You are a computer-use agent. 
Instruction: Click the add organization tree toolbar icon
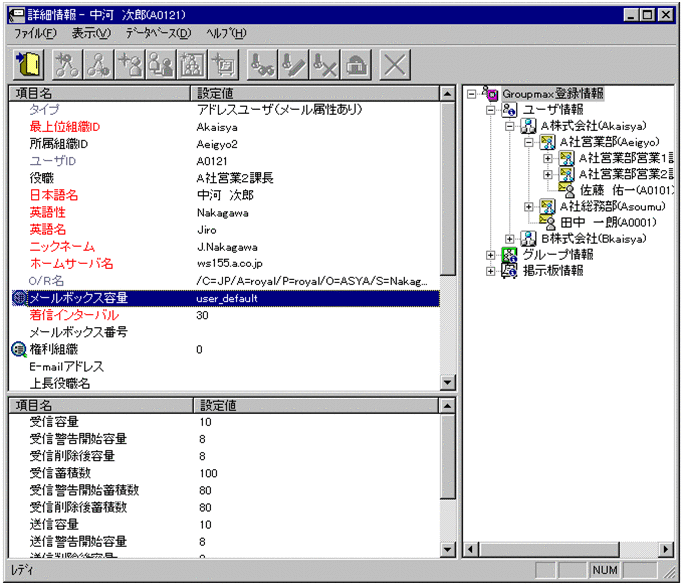click(x=67, y=65)
